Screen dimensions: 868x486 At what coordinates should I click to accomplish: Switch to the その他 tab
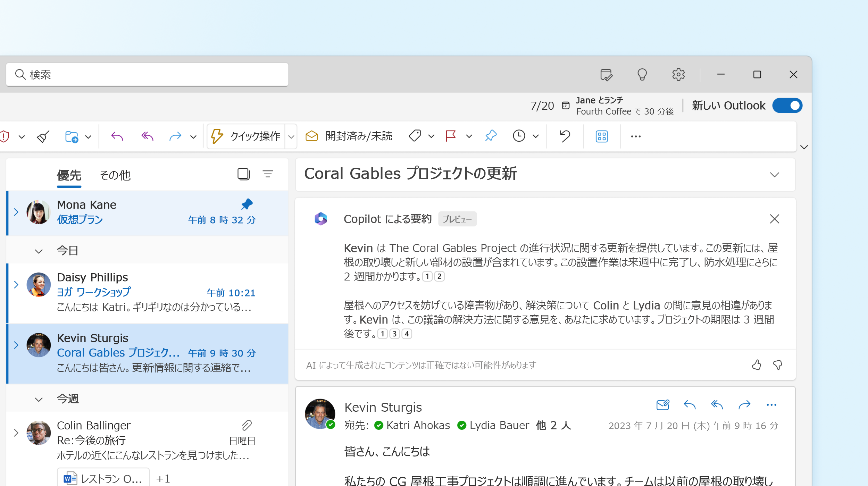pyautogui.click(x=115, y=175)
